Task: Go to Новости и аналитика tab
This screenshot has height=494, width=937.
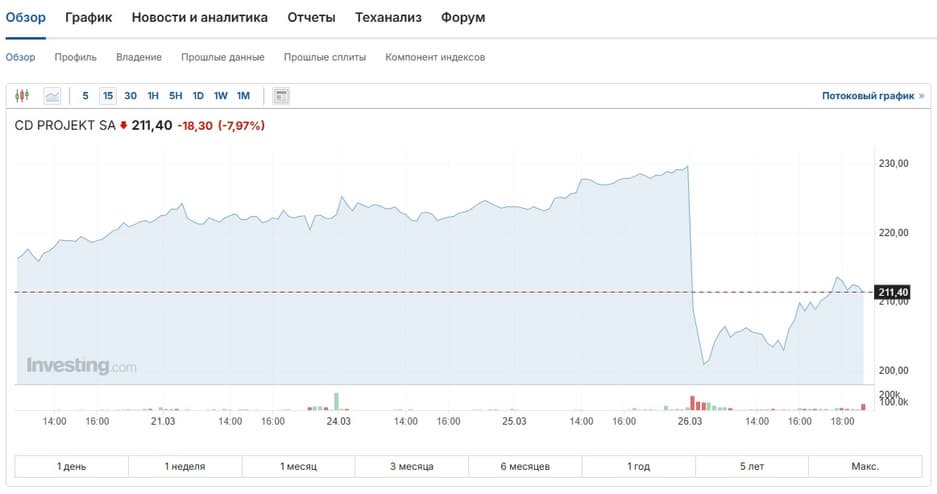Action: click(x=200, y=18)
